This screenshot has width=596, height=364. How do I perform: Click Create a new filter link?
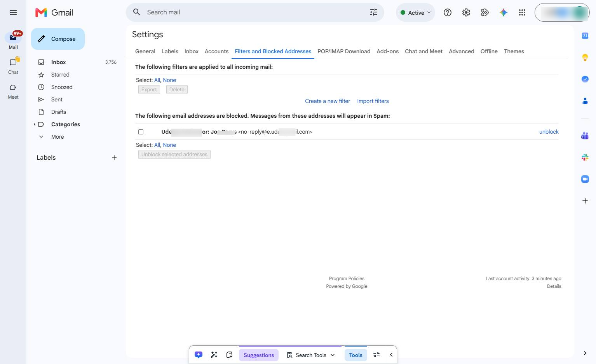click(328, 101)
